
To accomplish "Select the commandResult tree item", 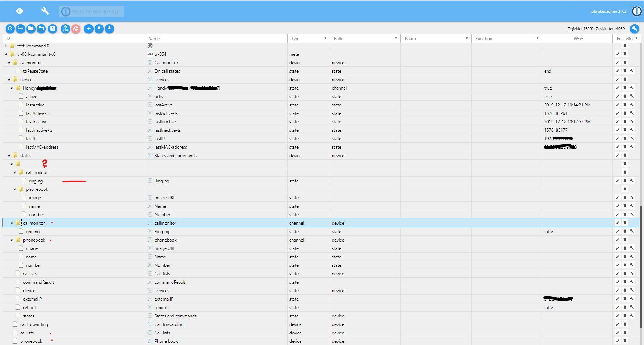I will (x=39, y=282).
